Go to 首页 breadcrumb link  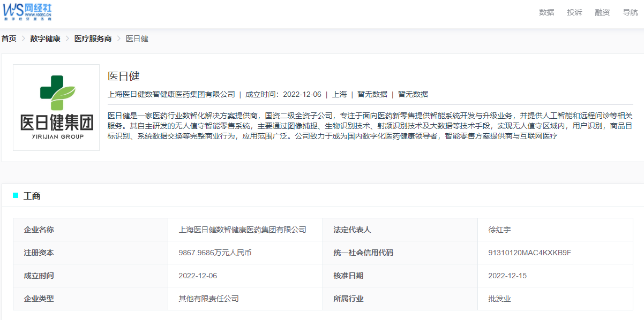point(9,39)
